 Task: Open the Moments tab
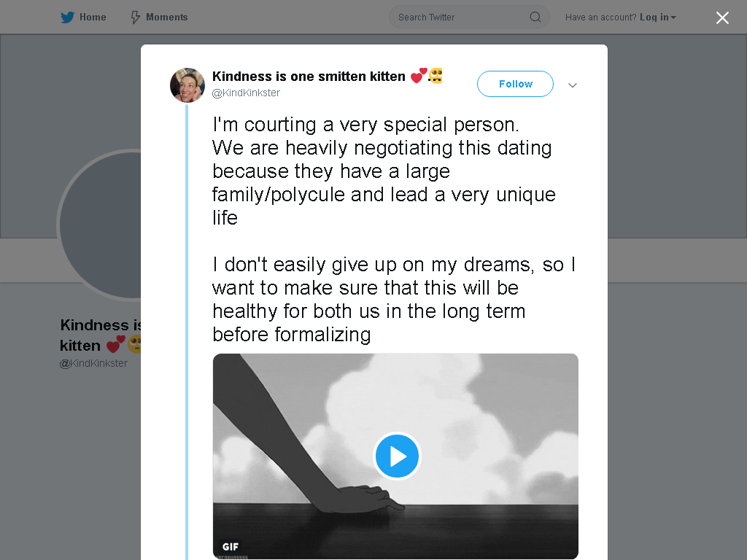[159, 17]
